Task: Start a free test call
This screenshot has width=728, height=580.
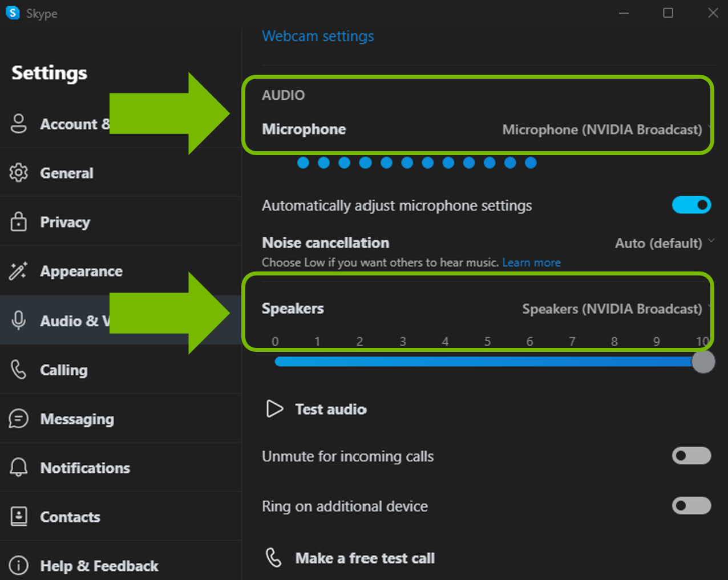Action: point(365,558)
